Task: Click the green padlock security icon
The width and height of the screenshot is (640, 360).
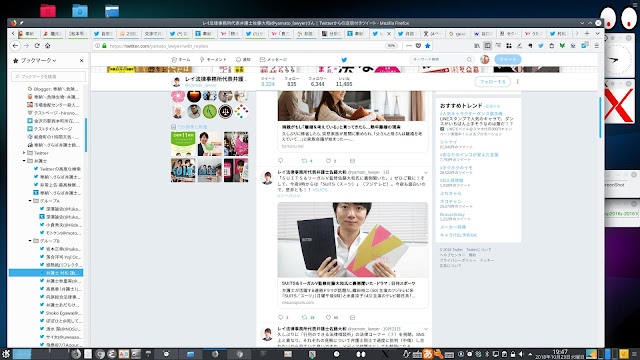Action: [104, 46]
